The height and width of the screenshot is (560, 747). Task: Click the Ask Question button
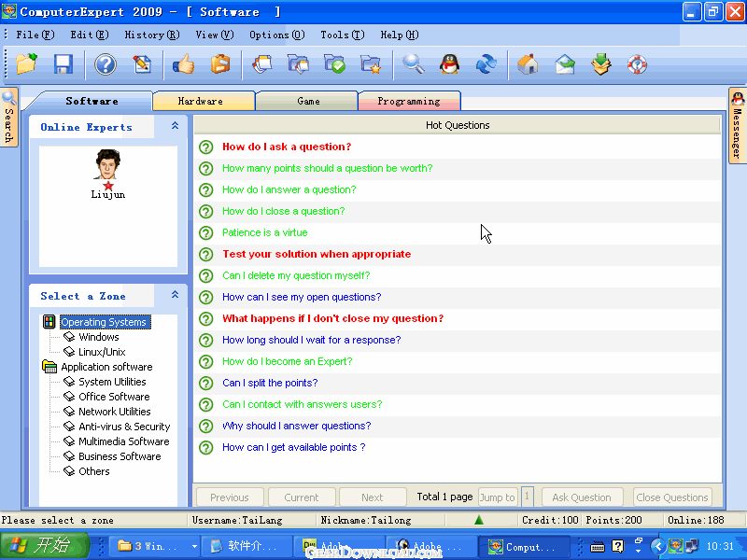582,497
